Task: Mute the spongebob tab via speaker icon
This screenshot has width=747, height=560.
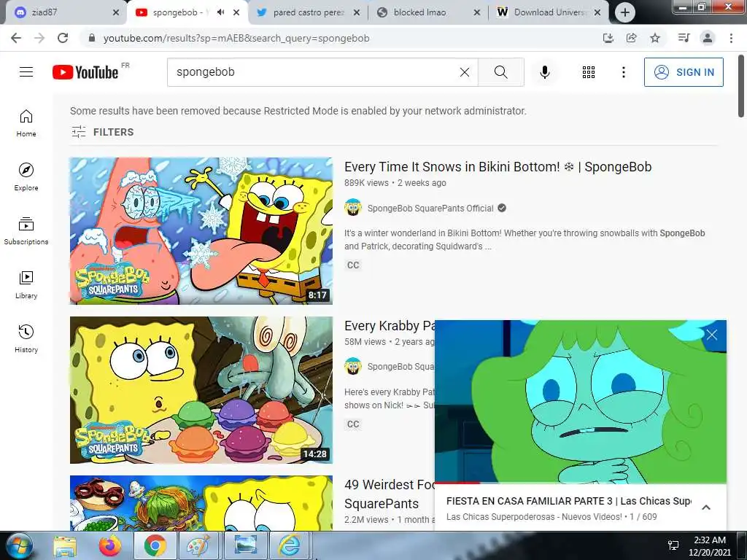Action: tap(220, 12)
